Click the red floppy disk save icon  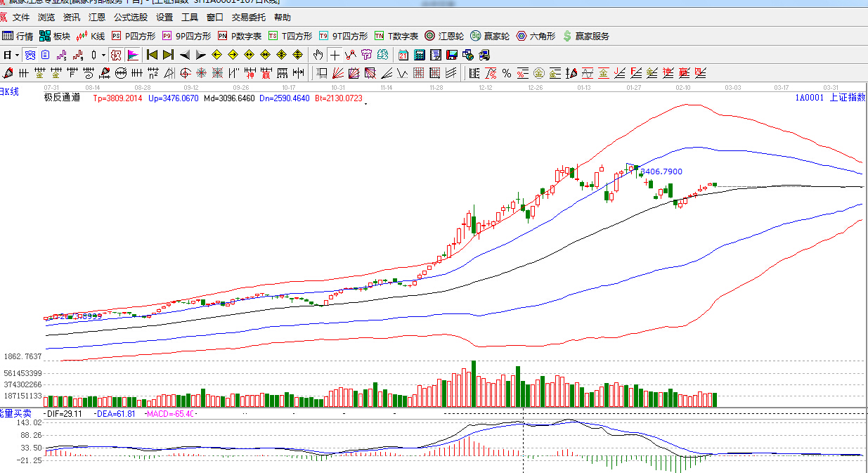point(451,55)
